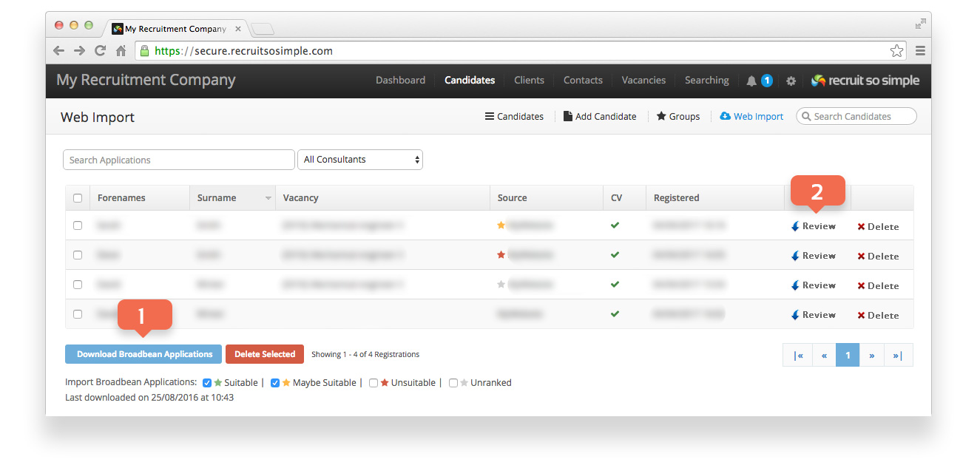Image resolution: width=980 pixels, height=465 pixels.
Task: Uncheck the Suitable import checkbox
Action: tap(207, 383)
